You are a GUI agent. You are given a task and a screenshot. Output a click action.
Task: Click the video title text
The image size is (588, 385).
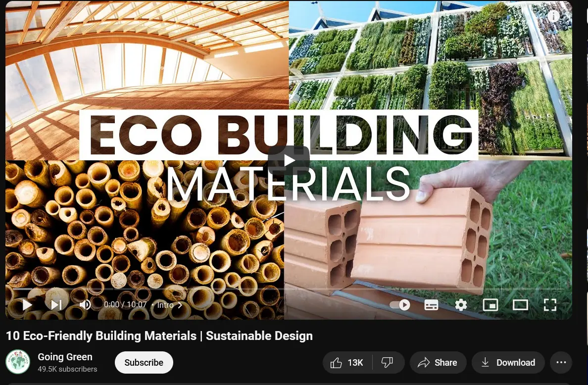click(159, 336)
